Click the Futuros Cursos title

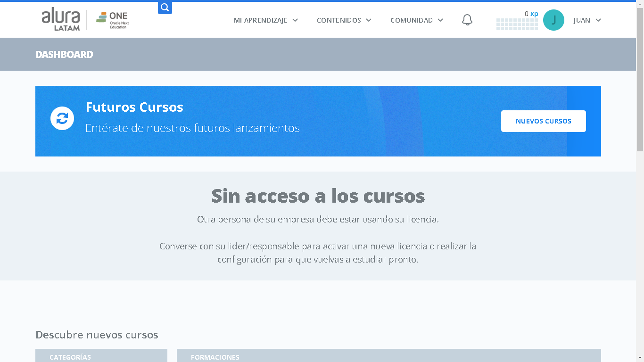pyautogui.click(x=134, y=107)
